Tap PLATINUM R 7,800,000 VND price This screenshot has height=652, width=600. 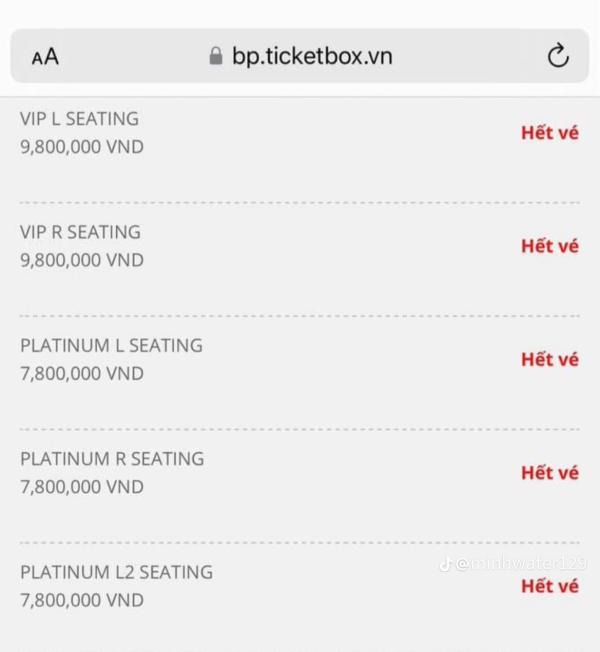pos(82,487)
